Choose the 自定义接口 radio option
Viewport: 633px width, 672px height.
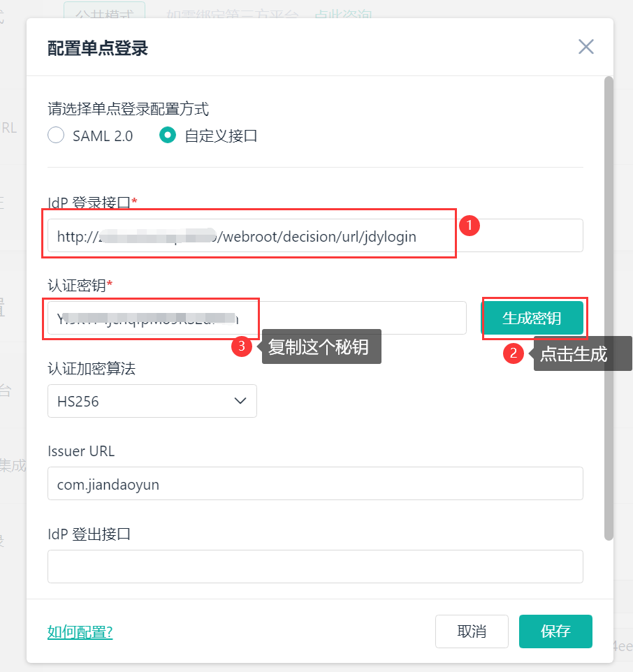coord(168,136)
